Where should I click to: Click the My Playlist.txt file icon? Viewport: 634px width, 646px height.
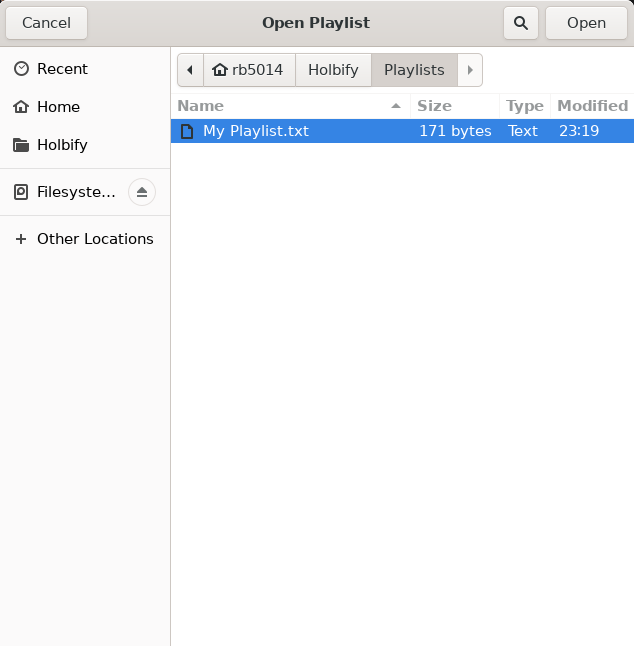[x=187, y=131]
